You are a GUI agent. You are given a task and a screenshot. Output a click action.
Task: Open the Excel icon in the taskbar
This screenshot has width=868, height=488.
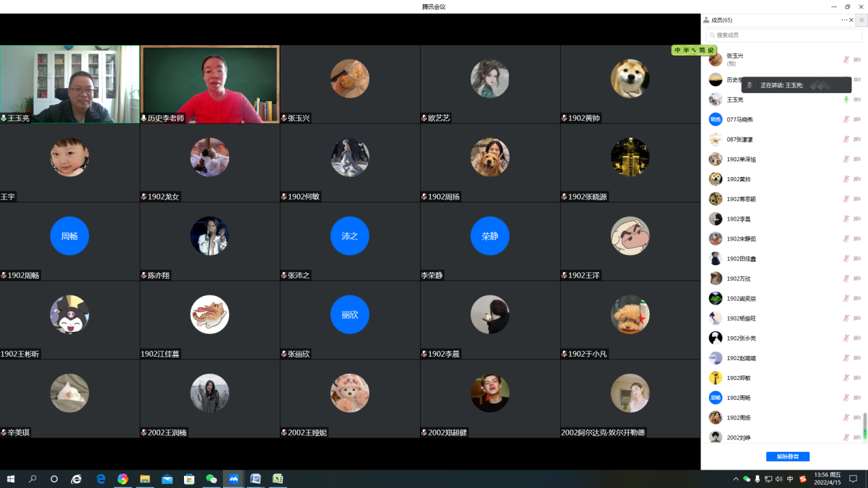278,479
